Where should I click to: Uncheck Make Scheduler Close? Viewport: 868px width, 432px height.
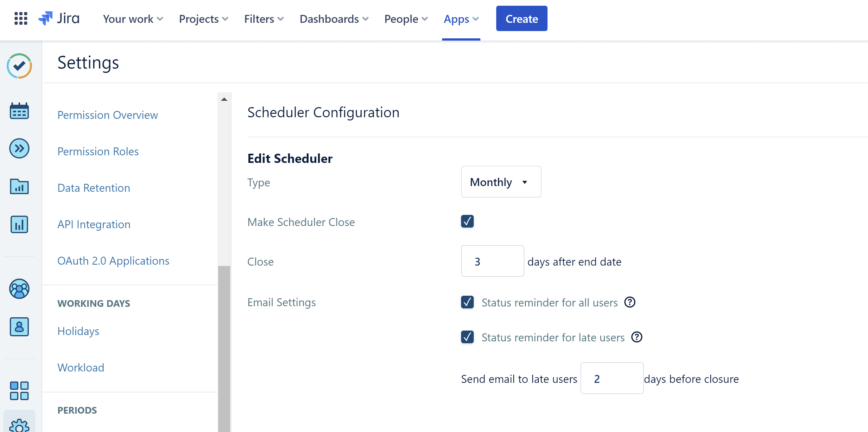467,222
